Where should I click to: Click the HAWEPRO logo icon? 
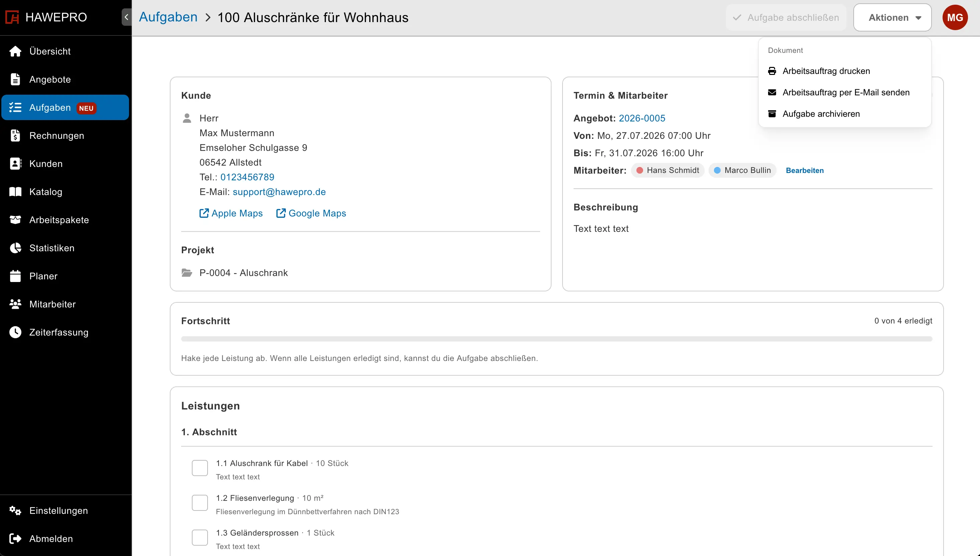[12, 17]
